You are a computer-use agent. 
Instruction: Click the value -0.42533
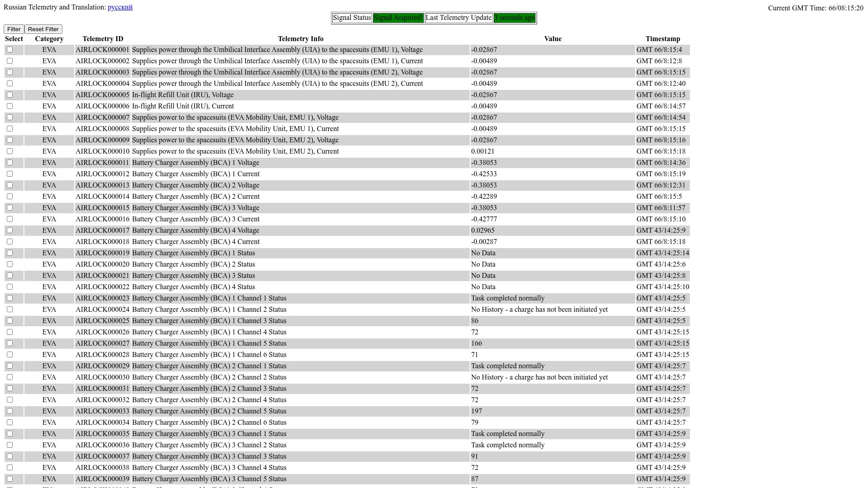click(x=484, y=174)
